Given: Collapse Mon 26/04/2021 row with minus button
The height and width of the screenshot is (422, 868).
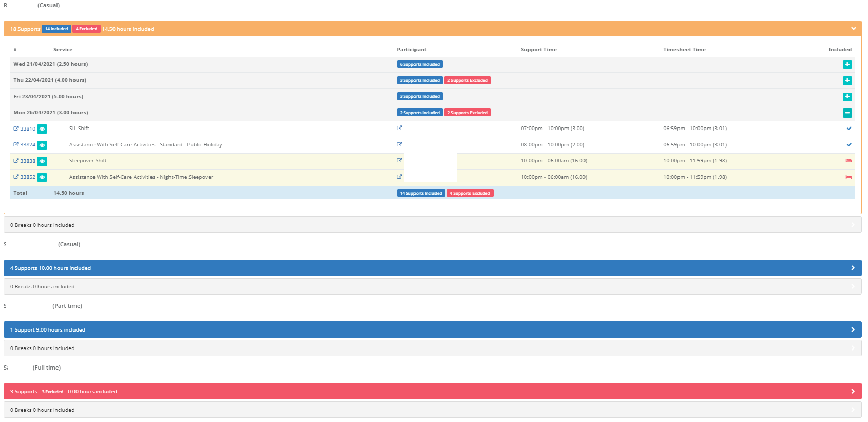Looking at the screenshot, I should 847,113.
